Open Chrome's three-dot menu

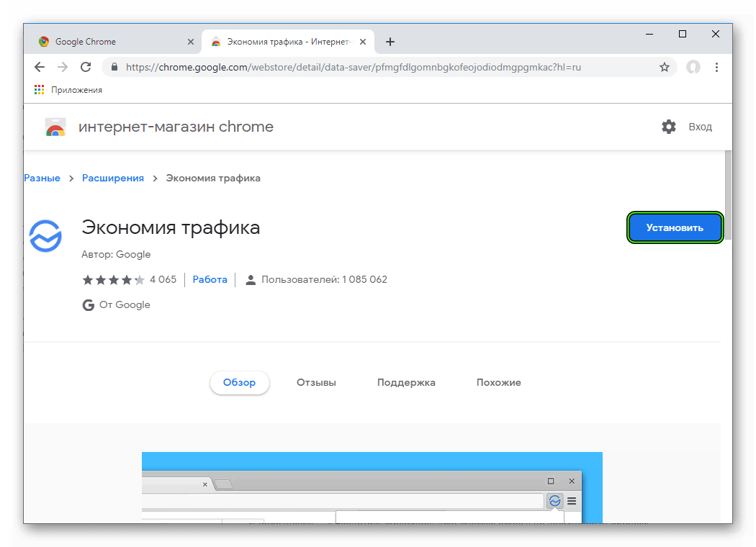tap(716, 67)
